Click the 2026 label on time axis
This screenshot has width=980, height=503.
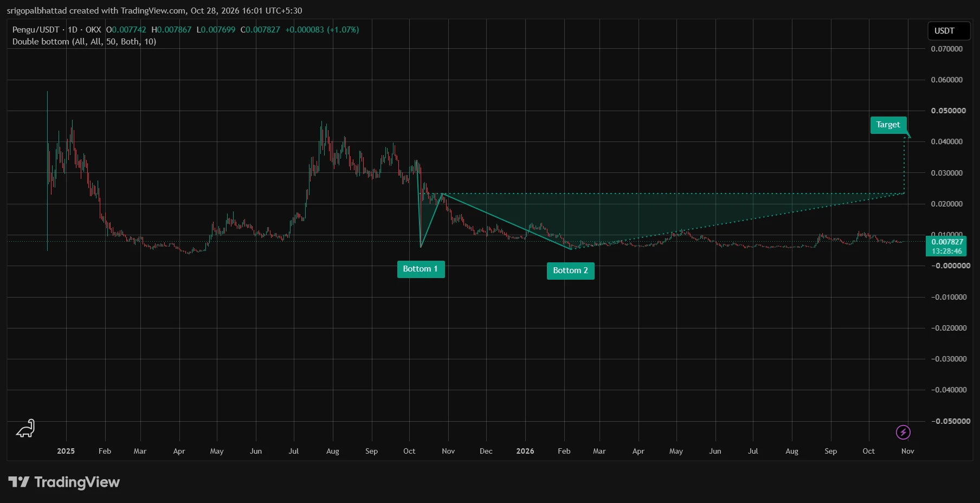[x=525, y=451]
